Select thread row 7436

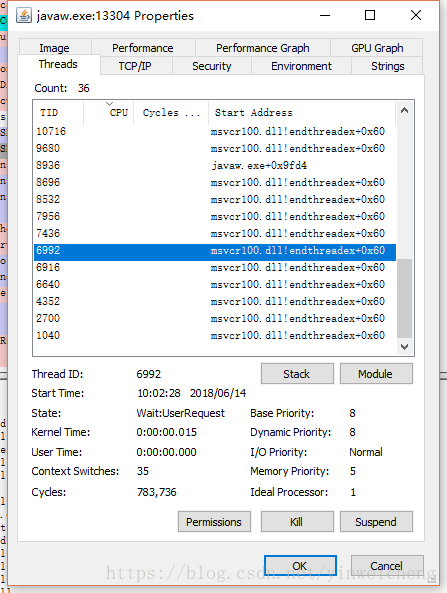(215, 233)
